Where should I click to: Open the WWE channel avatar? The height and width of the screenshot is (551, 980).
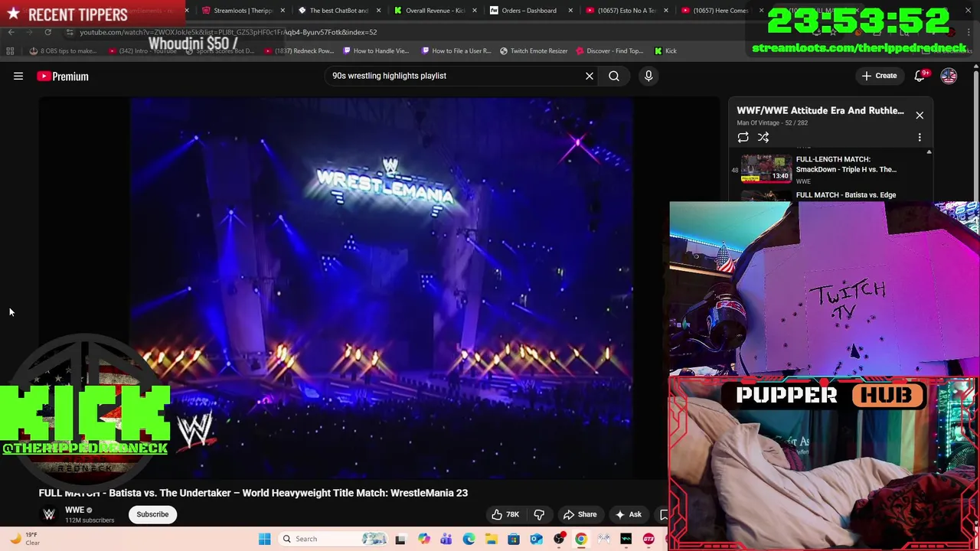coord(49,514)
